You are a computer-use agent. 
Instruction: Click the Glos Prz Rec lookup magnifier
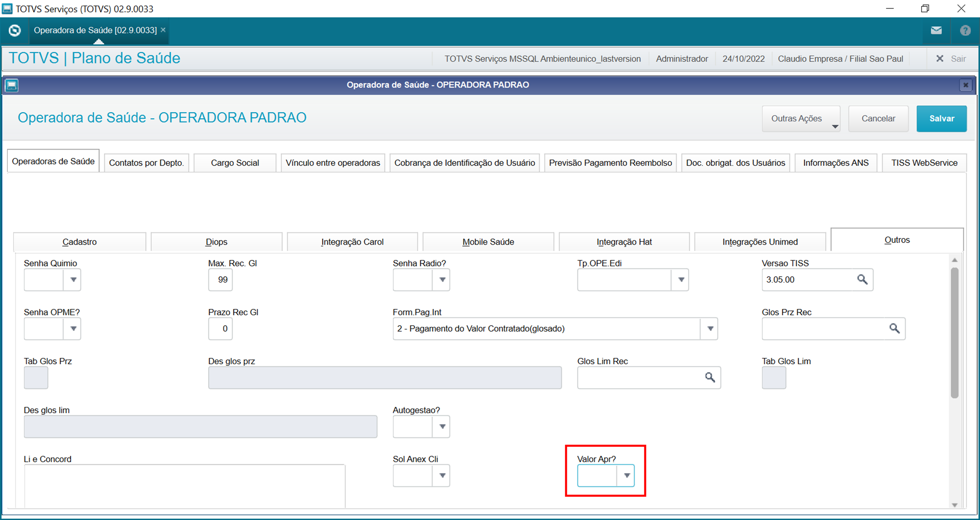(x=894, y=328)
